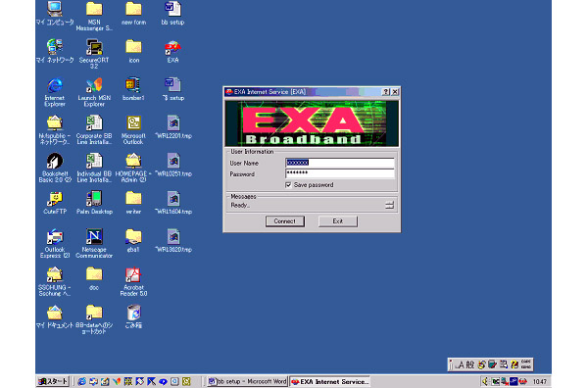Click the Exit button
The height and width of the screenshot is (388, 588).
click(x=338, y=221)
